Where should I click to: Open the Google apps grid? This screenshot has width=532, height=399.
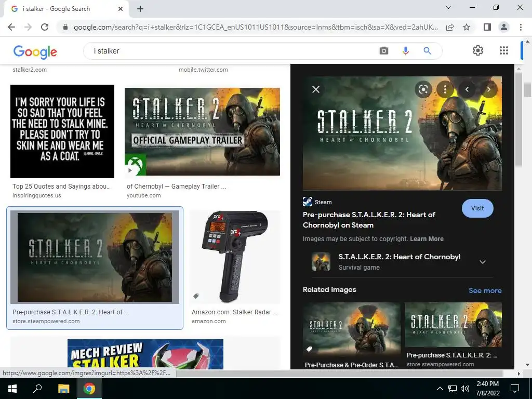pyautogui.click(x=504, y=50)
